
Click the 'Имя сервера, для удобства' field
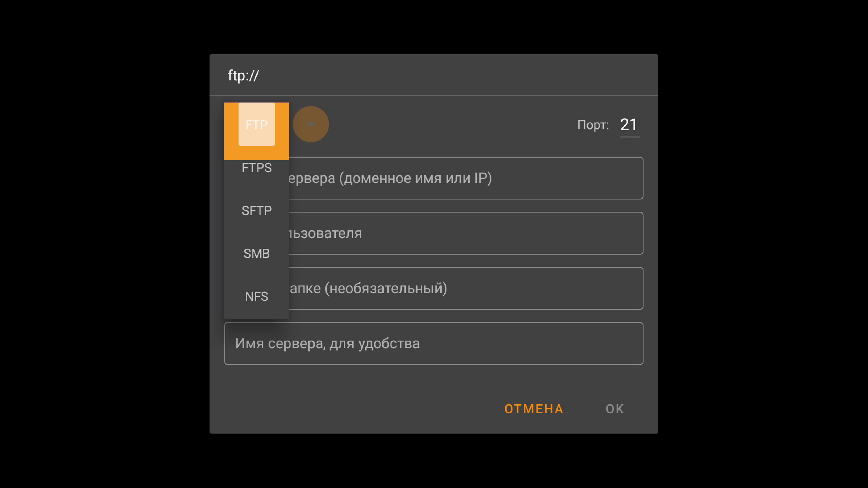pos(433,343)
